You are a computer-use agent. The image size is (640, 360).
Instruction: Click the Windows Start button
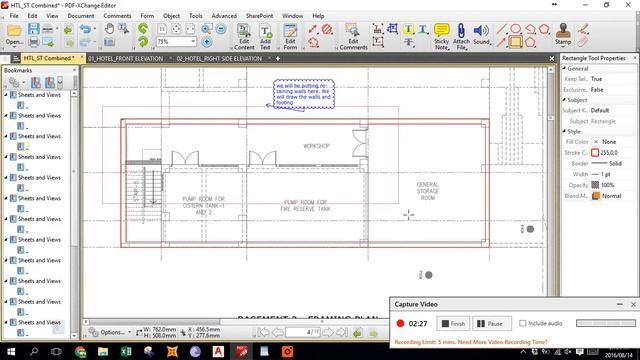coord(11,351)
